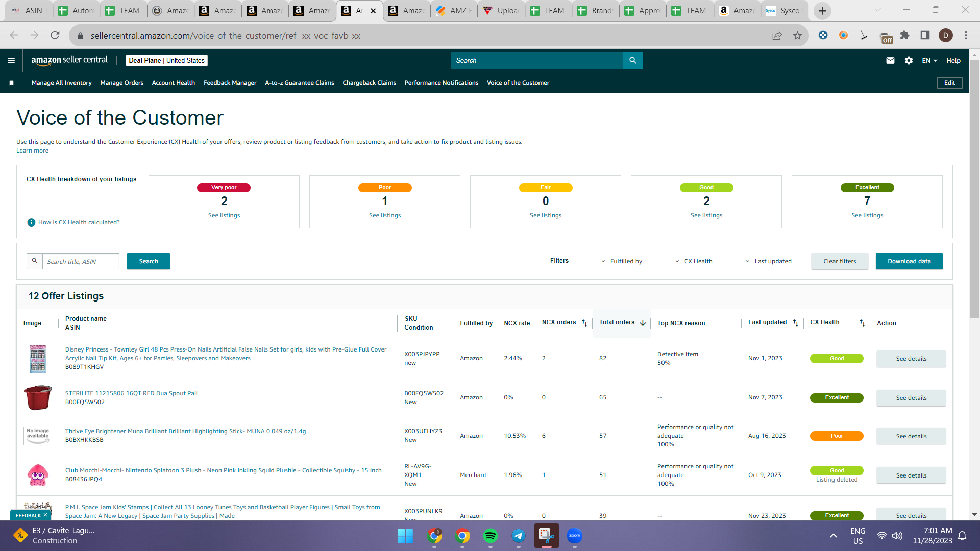This screenshot has width=980, height=551.
Task: Click the pink squid plush thumbnail
Action: click(38, 475)
